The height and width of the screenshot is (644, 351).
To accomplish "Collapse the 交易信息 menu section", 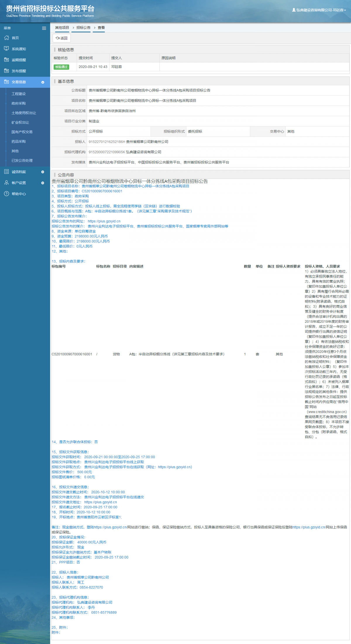I will (x=43, y=82).
